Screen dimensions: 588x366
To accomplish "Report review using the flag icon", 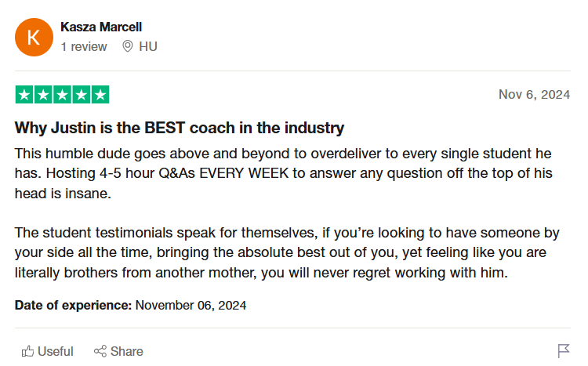I will [564, 351].
